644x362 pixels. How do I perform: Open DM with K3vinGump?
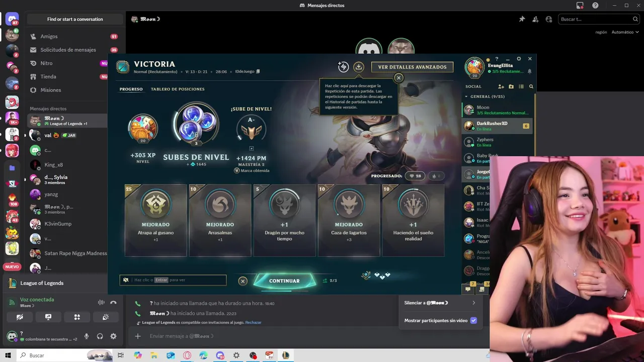67,224
